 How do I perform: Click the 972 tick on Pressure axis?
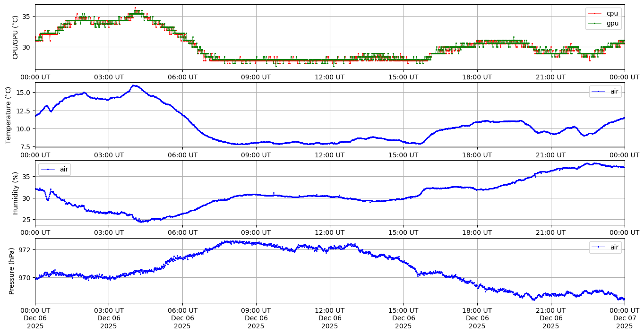coord(25,249)
